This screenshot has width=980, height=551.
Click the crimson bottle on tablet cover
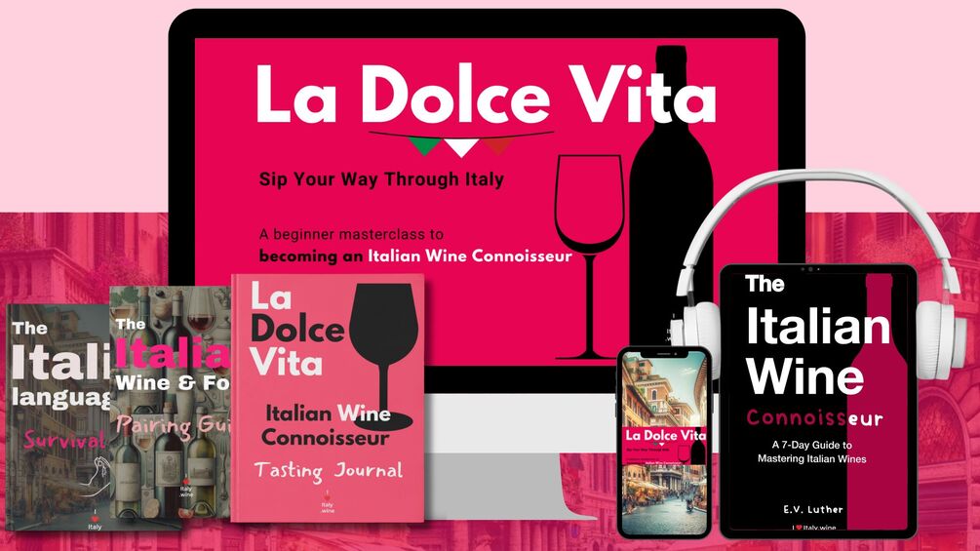pos(877,400)
